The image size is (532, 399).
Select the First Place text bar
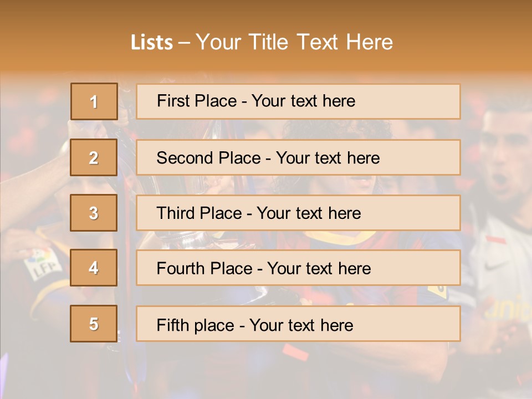pyautogui.click(x=298, y=101)
